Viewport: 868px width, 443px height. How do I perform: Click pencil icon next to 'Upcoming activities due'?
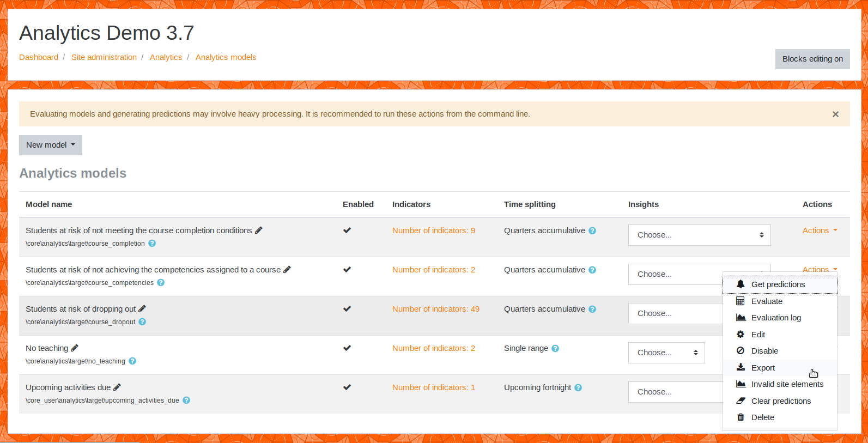(117, 387)
